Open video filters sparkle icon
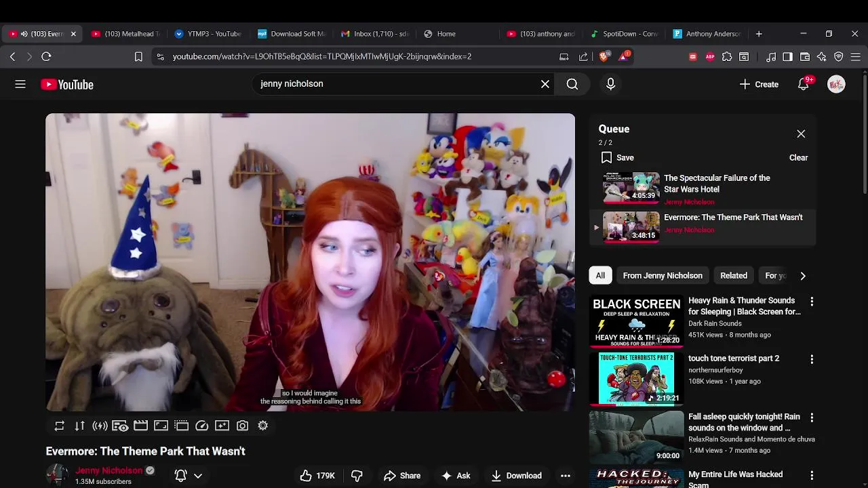This screenshot has width=868, height=488. 222,426
